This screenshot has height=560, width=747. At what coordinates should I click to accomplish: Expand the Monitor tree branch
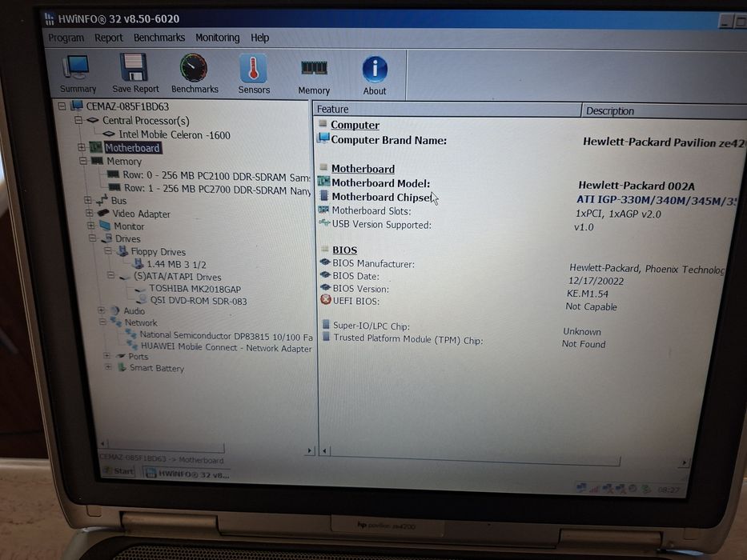point(91,226)
